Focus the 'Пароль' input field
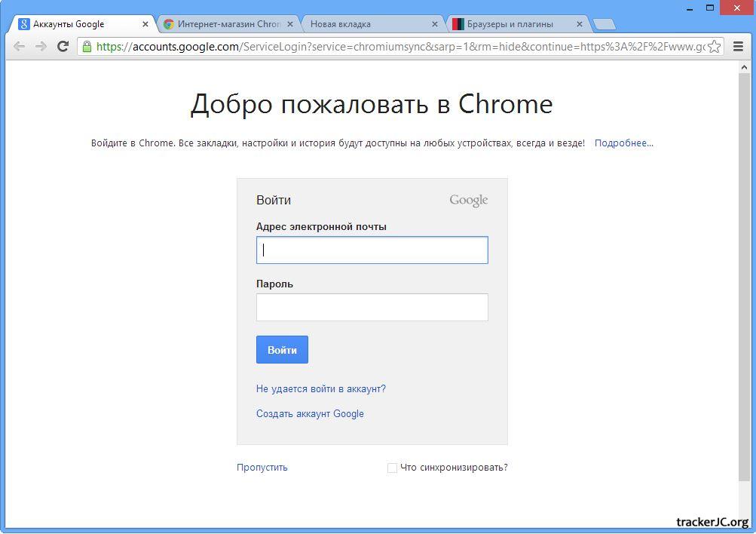Viewport: 756px width, 534px height. tap(372, 308)
